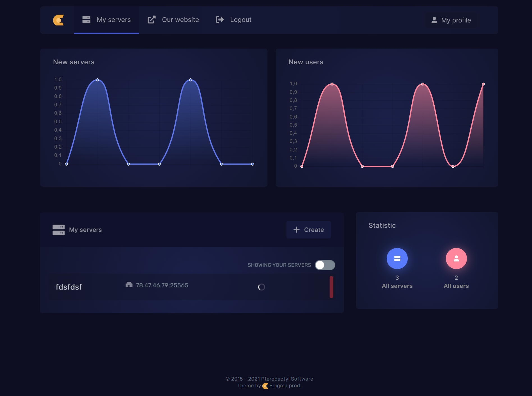The height and width of the screenshot is (396, 532).
Task: Open the Our website menu item
Action: coord(180,20)
